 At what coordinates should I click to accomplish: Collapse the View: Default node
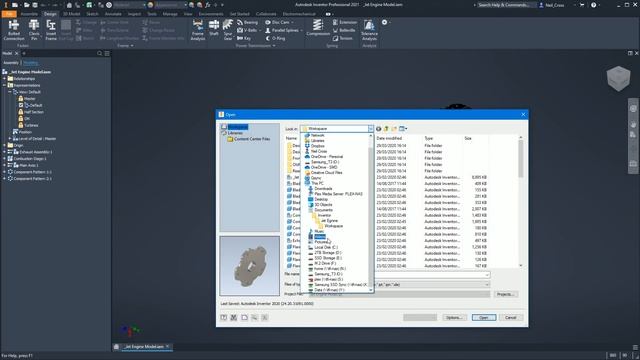pos(10,92)
